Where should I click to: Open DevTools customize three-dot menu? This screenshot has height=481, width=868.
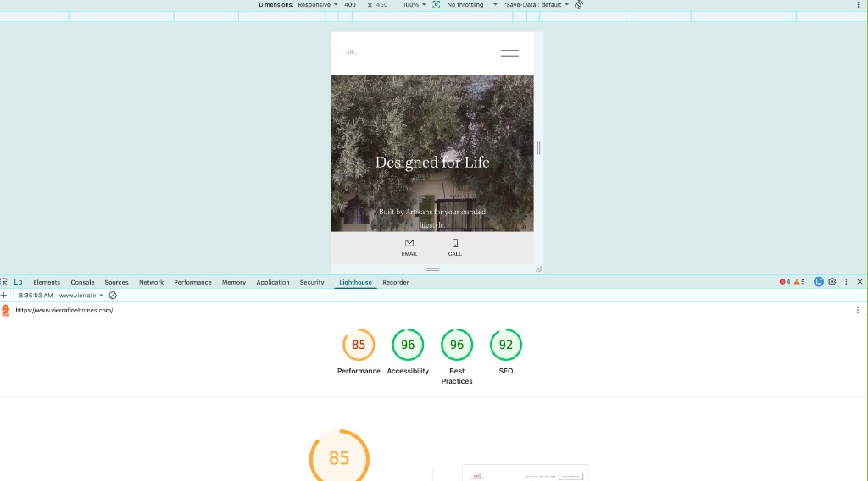point(846,282)
